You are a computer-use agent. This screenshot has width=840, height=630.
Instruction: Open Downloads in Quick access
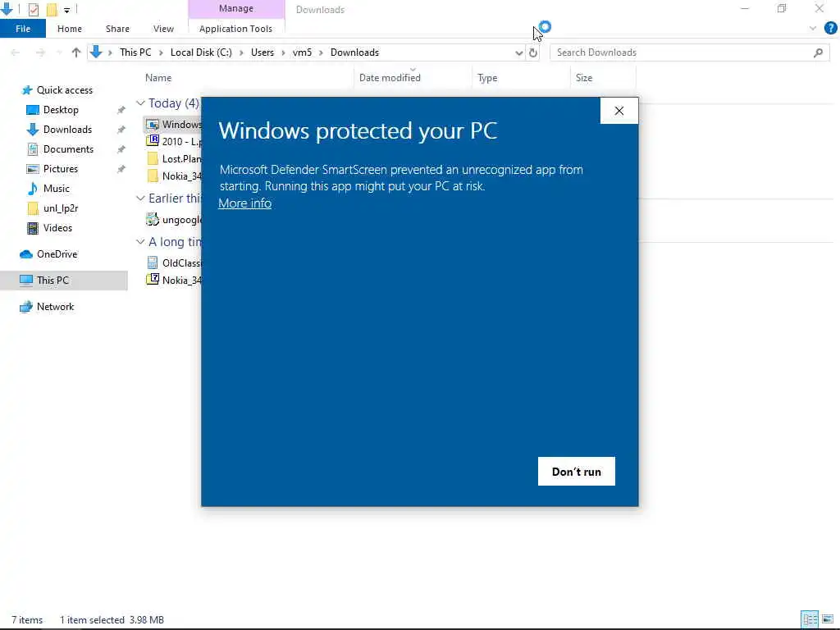click(x=67, y=130)
